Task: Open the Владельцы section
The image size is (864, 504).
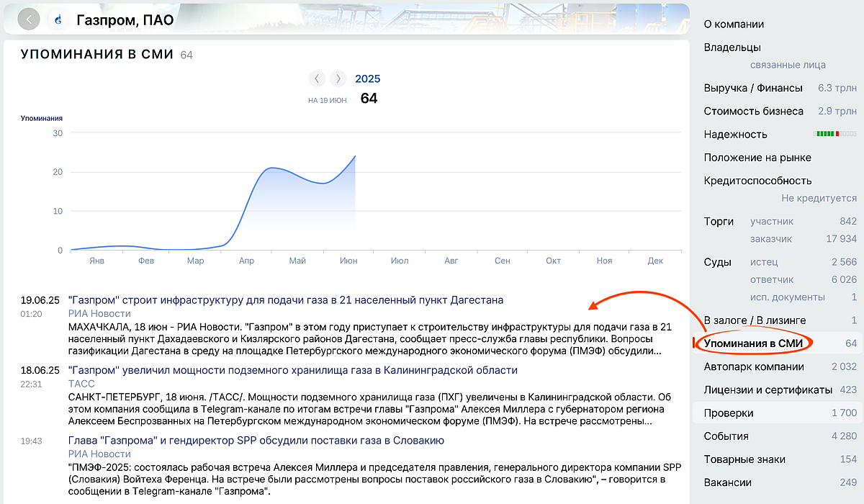Action: click(732, 48)
